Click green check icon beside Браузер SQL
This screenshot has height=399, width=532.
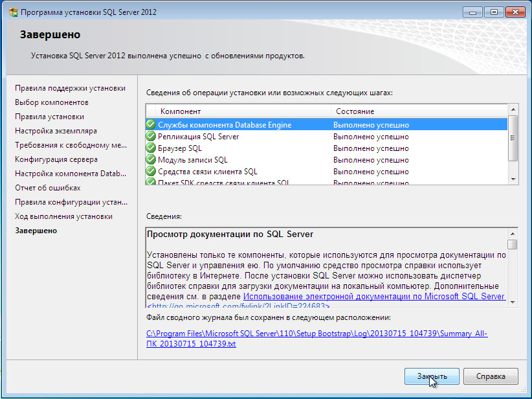point(151,148)
